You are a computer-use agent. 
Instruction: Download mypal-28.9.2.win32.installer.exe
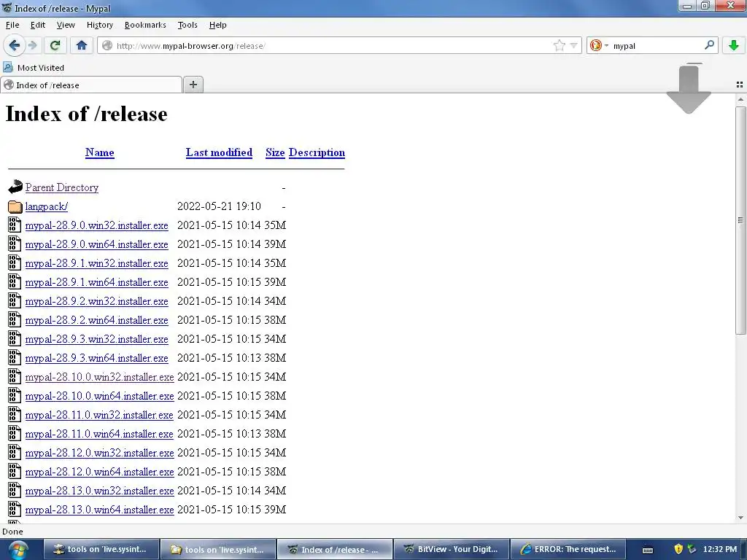(97, 301)
